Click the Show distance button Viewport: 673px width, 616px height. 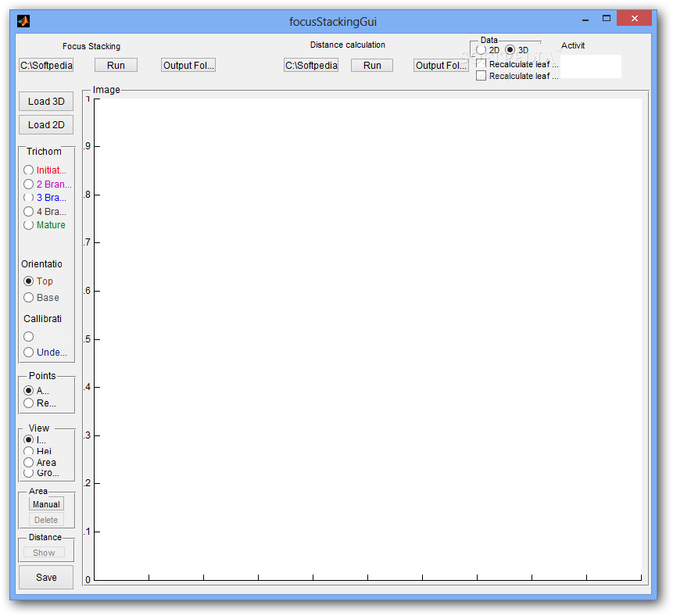45,553
